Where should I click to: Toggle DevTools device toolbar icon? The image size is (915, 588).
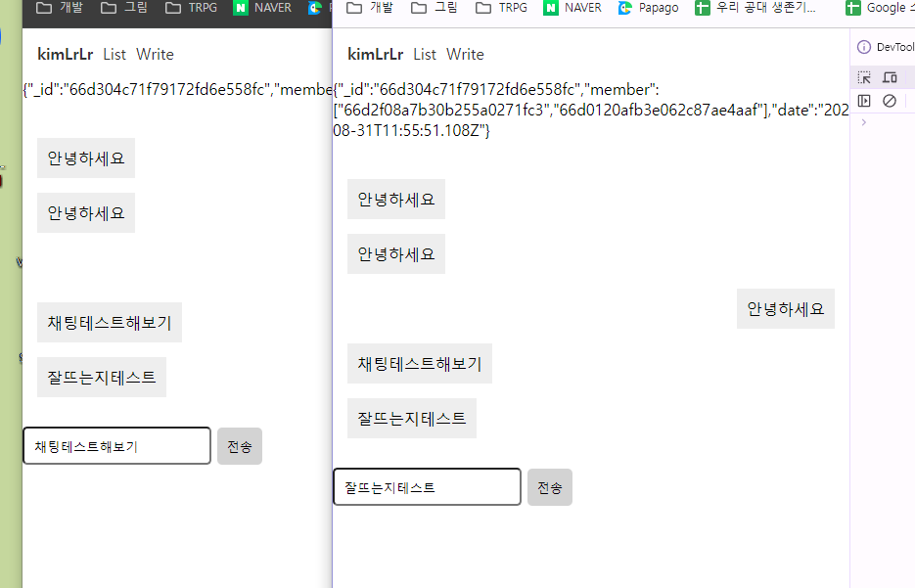(x=890, y=77)
